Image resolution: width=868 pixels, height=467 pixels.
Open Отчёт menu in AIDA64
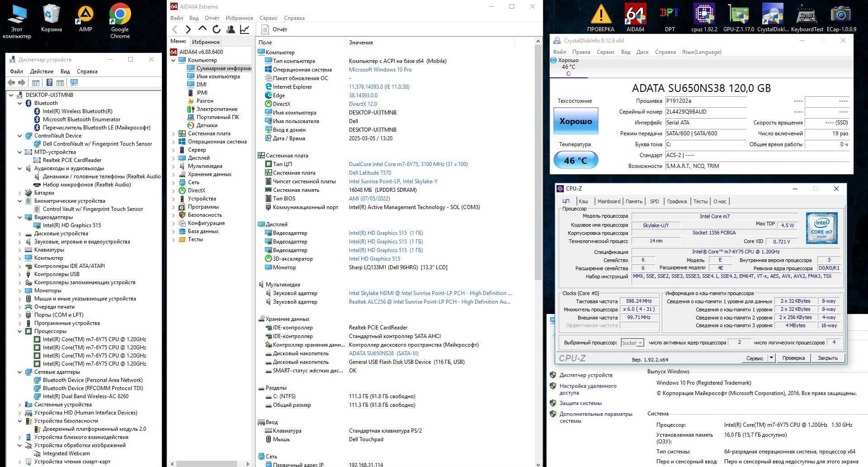(x=212, y=18)
